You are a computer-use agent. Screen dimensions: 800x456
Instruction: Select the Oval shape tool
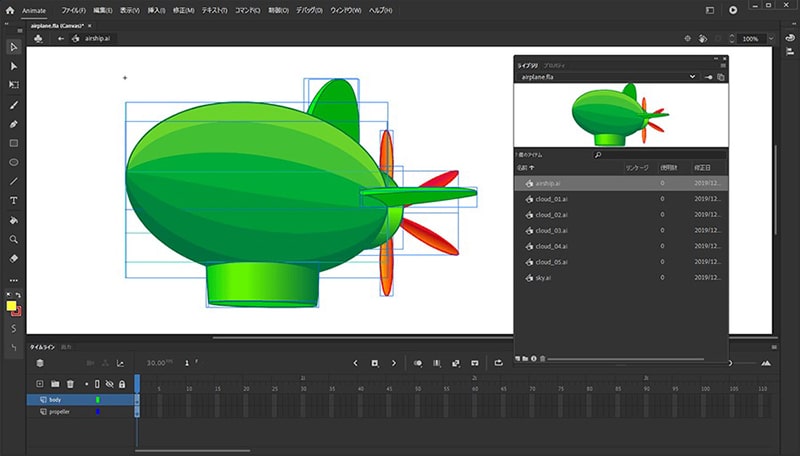pyautogui.click(x=14, y=162)
